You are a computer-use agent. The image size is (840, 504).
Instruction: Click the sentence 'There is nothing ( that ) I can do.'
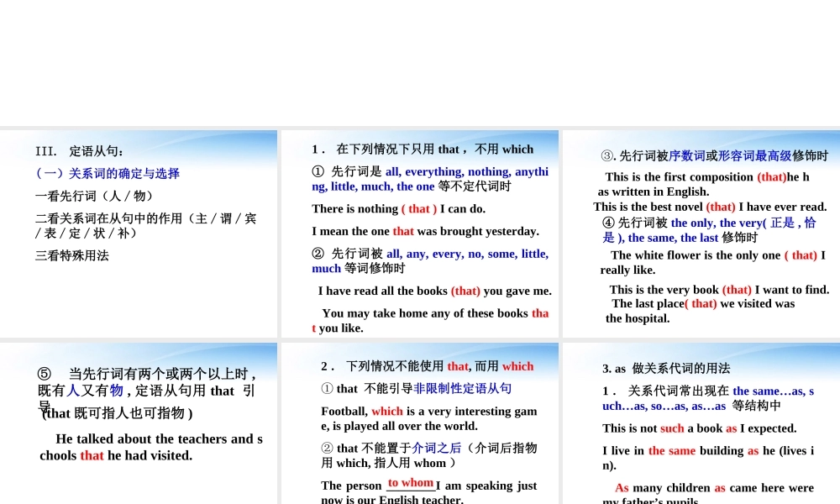click(x=398, y=209)
